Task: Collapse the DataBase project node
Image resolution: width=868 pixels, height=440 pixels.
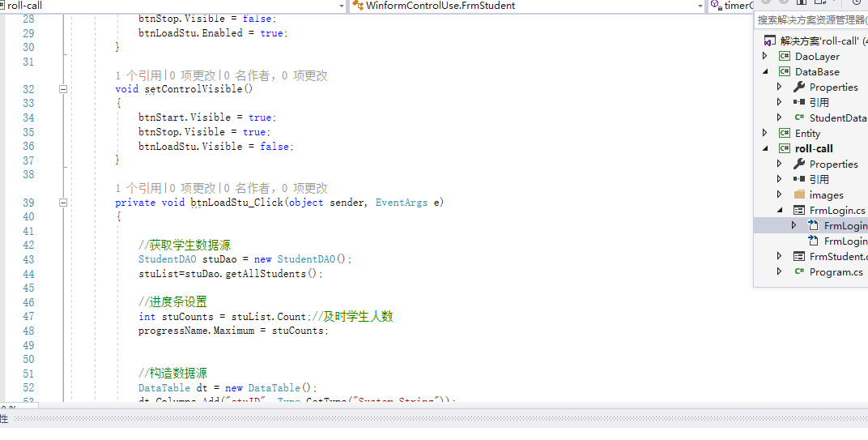Action: click(x=765, y=71)
